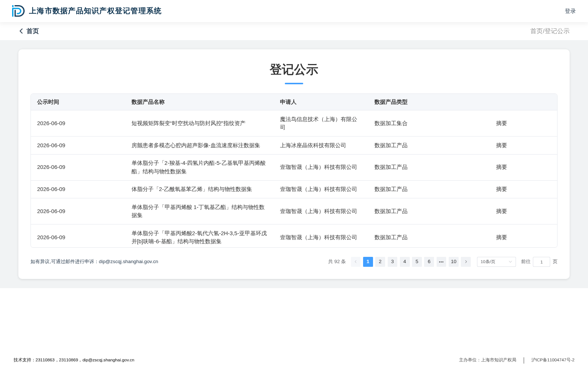Select page 3 in pagination
The width and height of the screenshot is (588, 368).
[392, 262]
